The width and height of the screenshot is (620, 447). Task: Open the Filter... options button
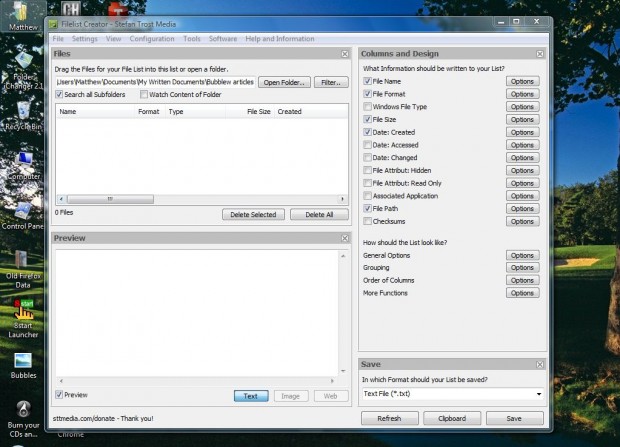[331, 82]
